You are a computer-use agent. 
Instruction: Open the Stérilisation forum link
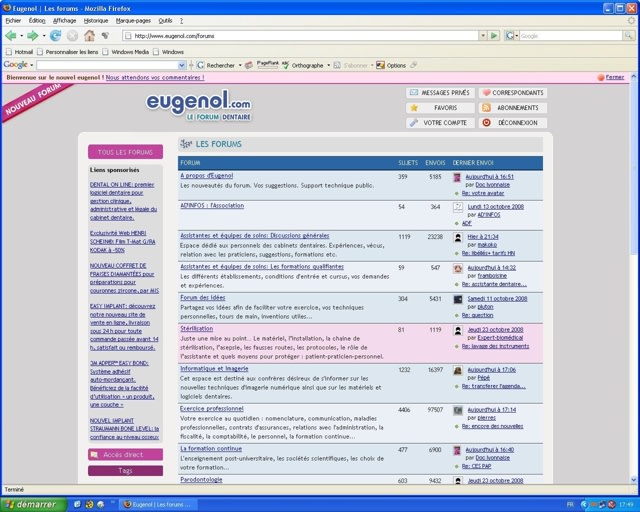coord(196,328)
